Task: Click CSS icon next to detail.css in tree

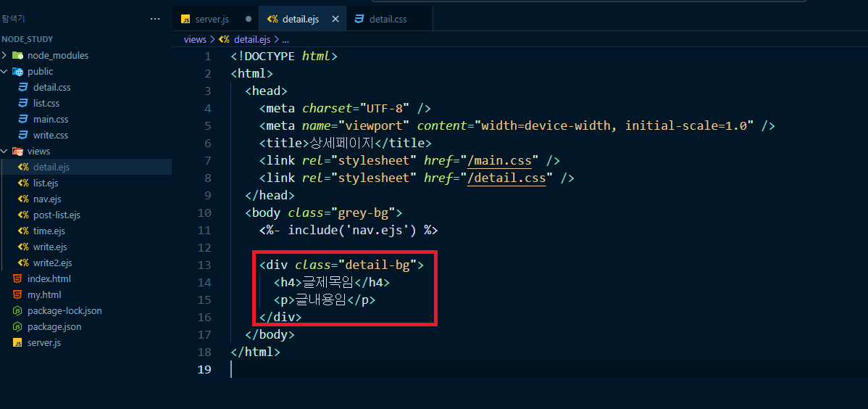Action: 23,88
